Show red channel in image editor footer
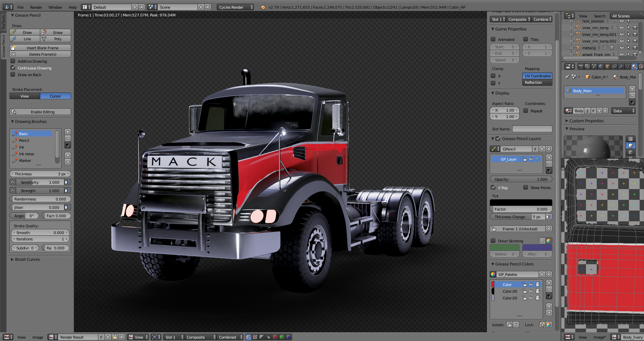 pyautogui.click(x=275, y=337)
